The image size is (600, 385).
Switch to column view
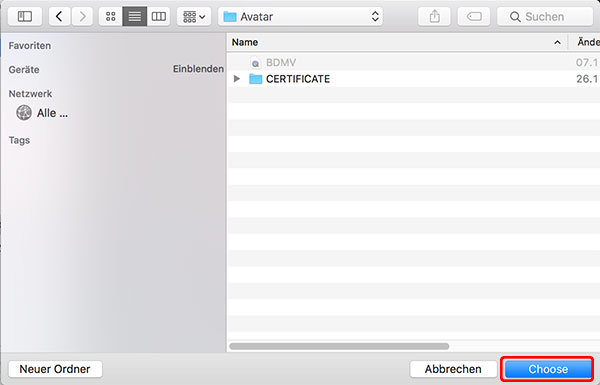click(x=158, y=16)
